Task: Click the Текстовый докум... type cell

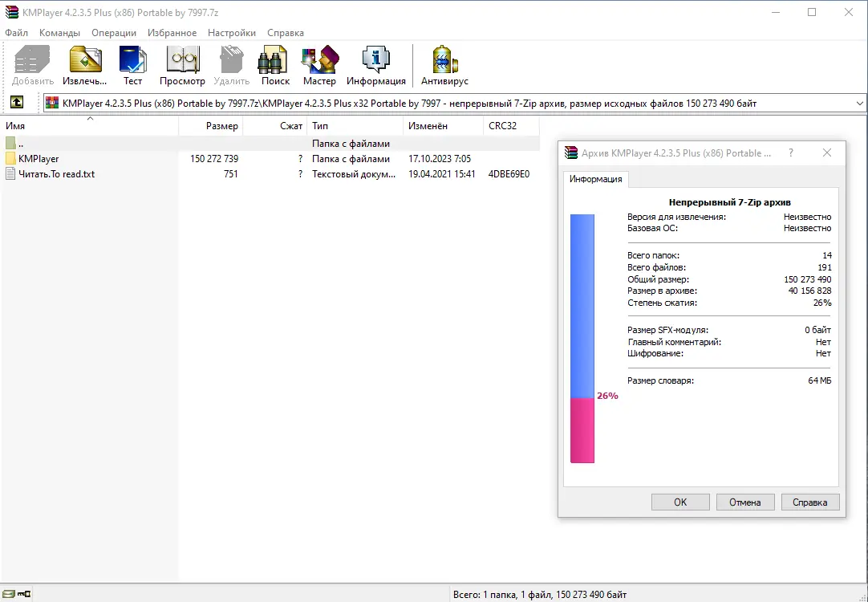Action: [x=354, y=174]
